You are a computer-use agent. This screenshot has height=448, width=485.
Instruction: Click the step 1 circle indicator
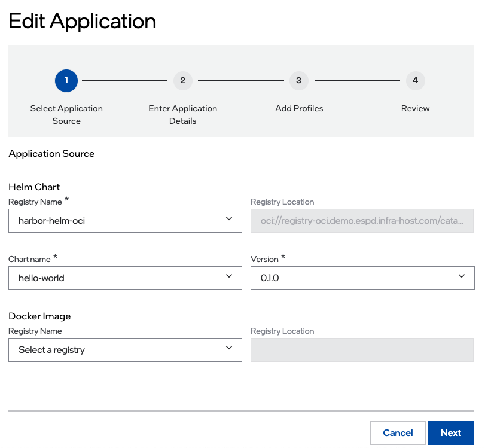tap(66, 80)
